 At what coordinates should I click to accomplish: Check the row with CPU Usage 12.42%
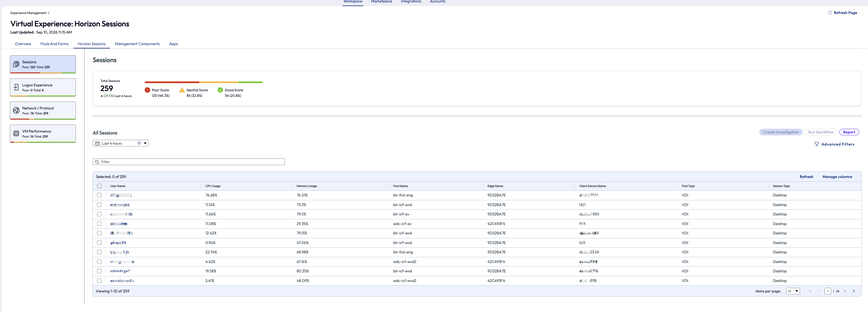(x=99, y=233)
